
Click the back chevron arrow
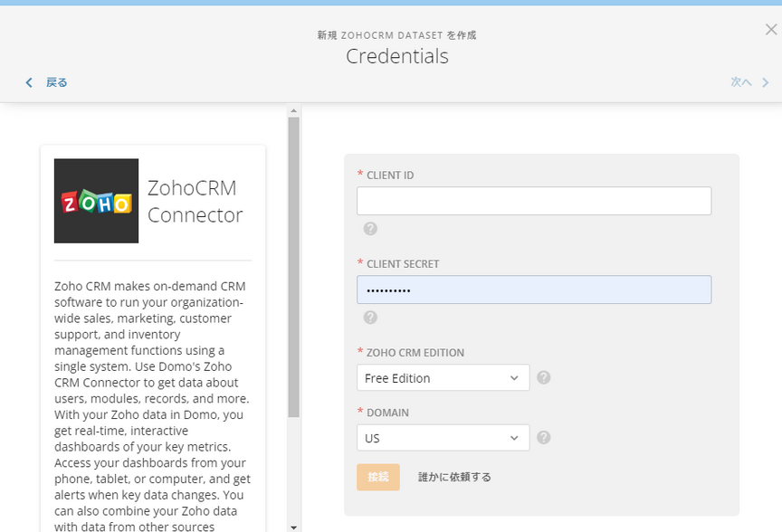point(29,82)
